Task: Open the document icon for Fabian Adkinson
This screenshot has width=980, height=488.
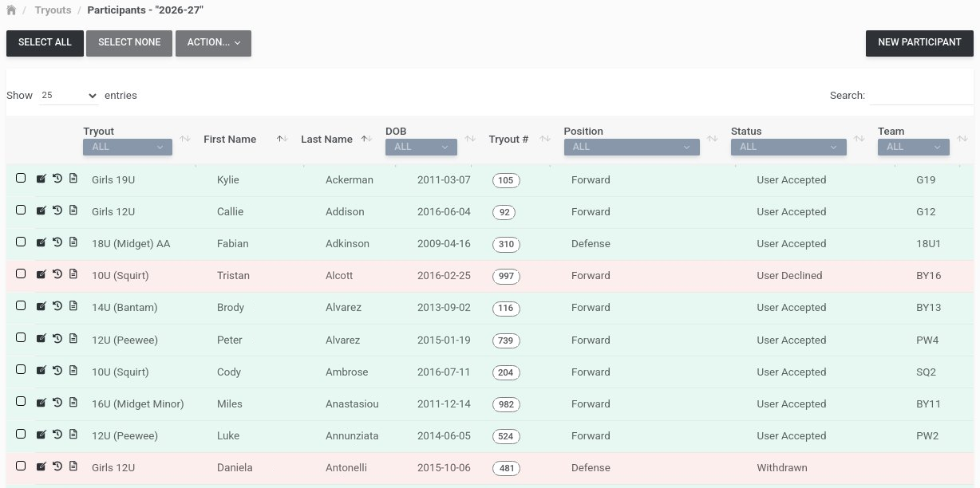Action: (73, 242)
